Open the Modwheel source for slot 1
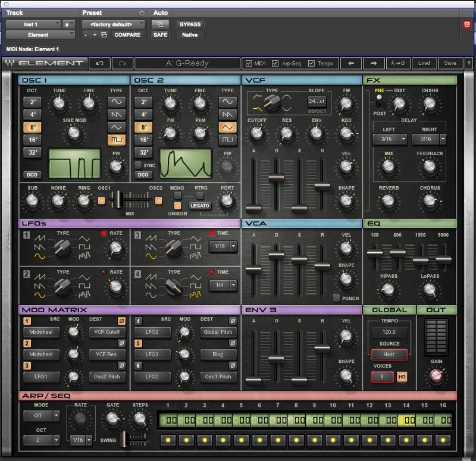Image resolution: width=476 pixels, height=461 pixels. 41,332
